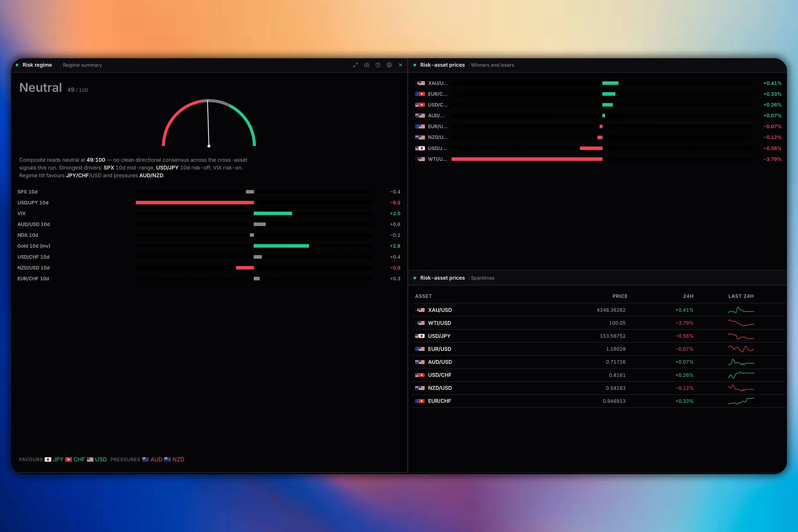Image resolution: width=798 pixels, height=532 pixels.
Task: Select the USD/JPY 10d red driver bar
Action: click(x=195, y=202)
